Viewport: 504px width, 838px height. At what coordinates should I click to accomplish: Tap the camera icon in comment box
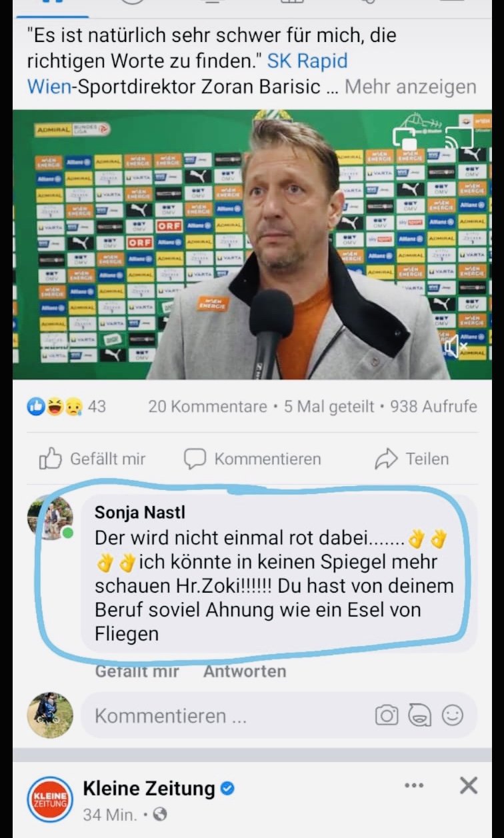[x=386, y=715]
